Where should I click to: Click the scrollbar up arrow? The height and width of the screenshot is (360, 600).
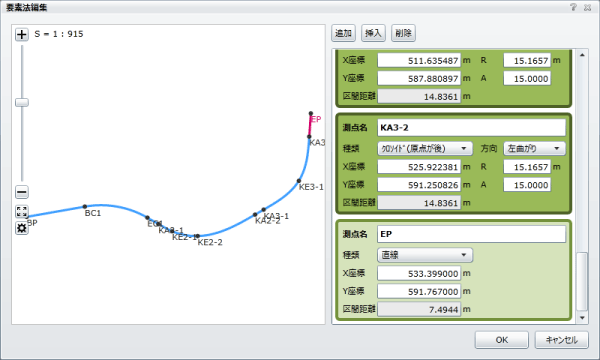click(582, 55)
